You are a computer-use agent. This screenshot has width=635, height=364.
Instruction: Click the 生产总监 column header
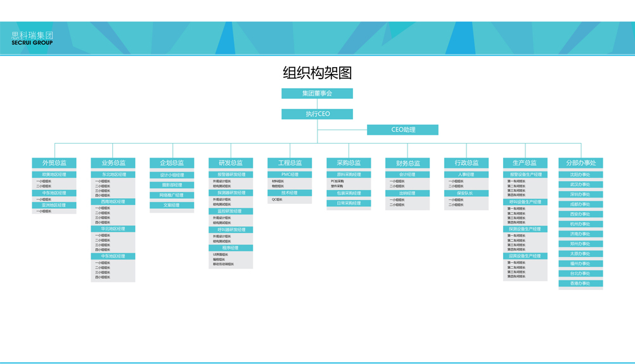click(x=525, y=163)
